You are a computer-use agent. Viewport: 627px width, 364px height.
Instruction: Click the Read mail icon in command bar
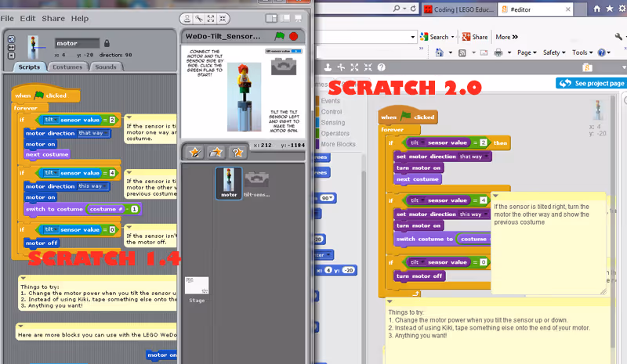pos(484,52)
